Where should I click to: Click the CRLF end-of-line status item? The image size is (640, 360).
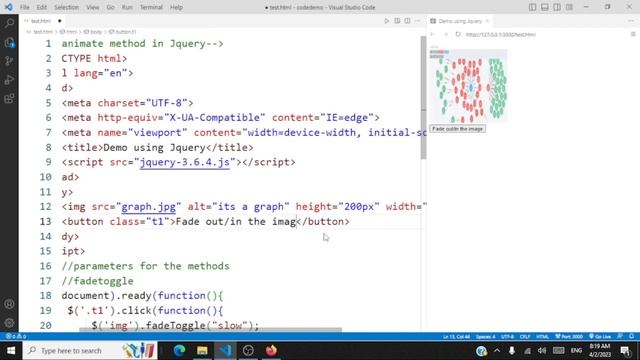525,337
